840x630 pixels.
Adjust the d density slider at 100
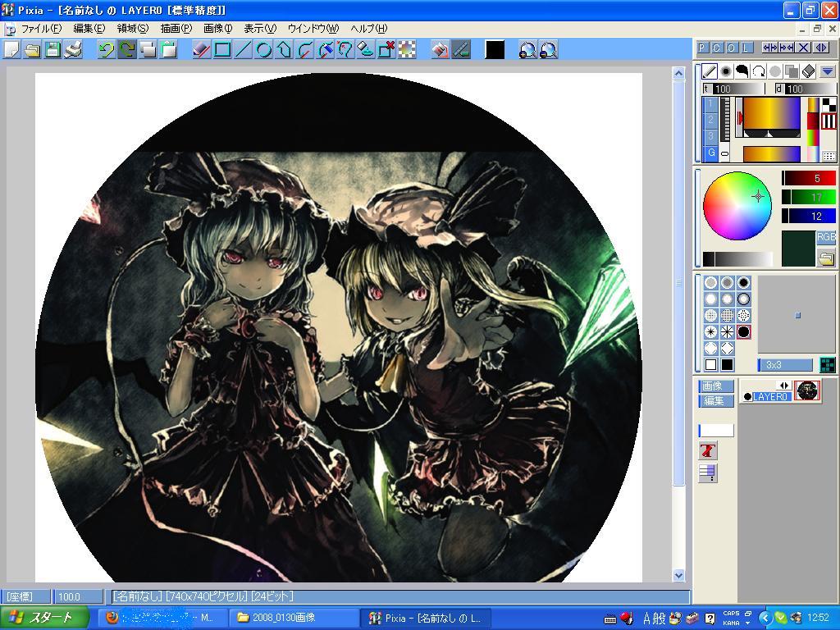806,89
